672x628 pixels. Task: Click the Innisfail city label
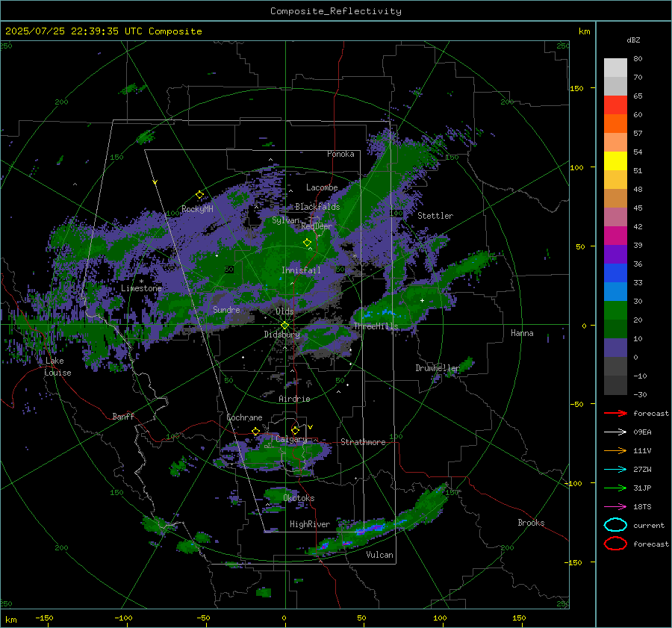301,270
